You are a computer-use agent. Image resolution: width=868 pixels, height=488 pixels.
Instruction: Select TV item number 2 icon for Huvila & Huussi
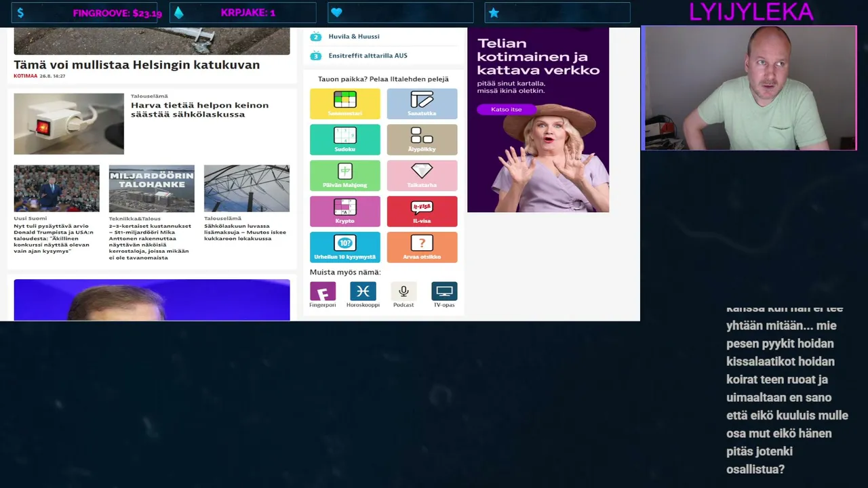pyautogui.click(x=315, y=37)
